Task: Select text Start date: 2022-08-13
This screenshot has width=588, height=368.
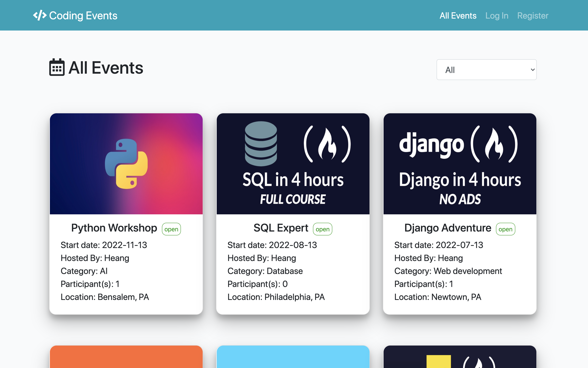Action: point(272,245)
